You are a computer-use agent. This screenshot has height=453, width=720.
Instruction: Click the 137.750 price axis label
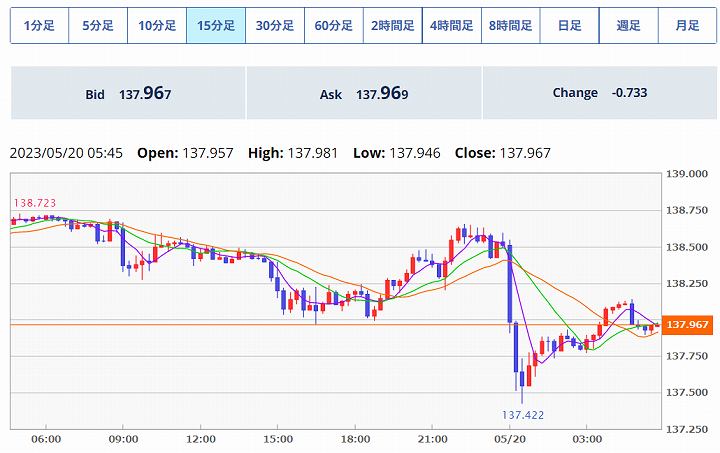tap(687, 356)
